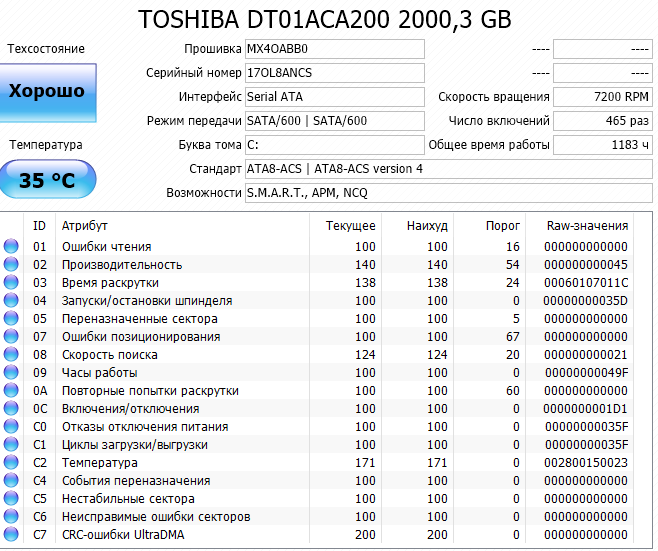Select the Скорость поиска attribute name

click(110, 355)
